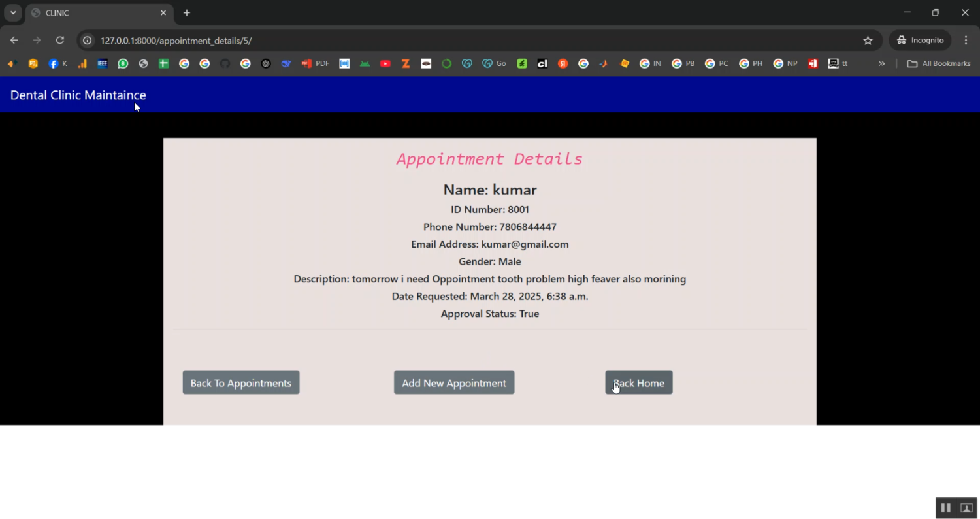Click the 'Gender: Male' text

click(490, 262)
